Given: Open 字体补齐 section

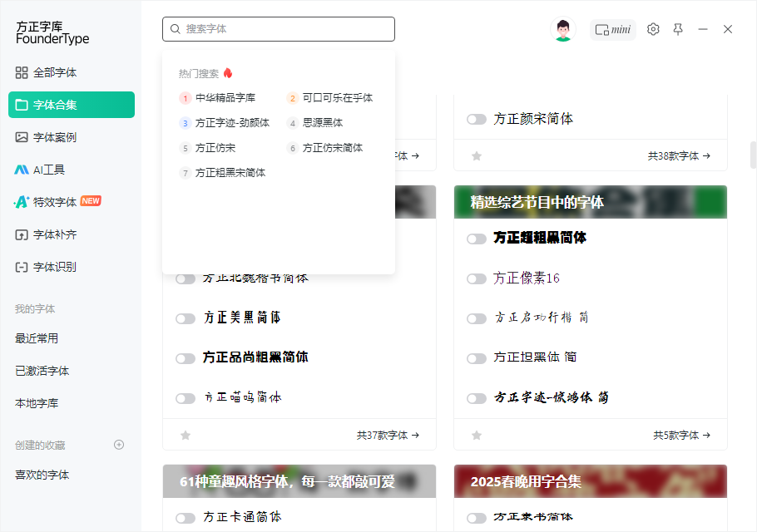Looking at the screenshot, I should point(72,235).
